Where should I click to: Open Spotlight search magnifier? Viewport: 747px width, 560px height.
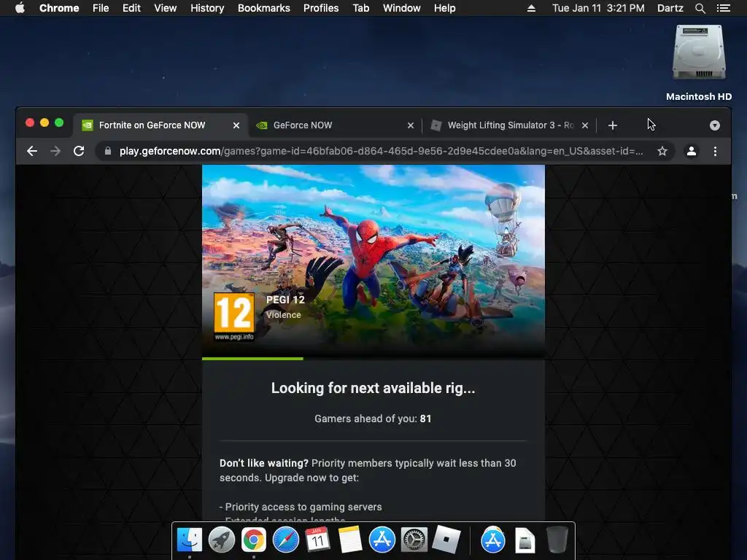coord(700,8)
